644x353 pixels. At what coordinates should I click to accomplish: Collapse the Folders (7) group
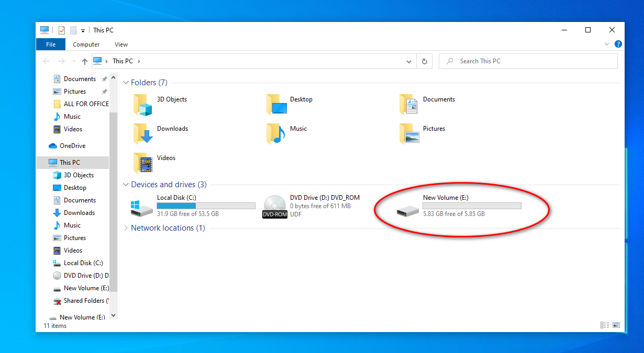coord(126,83)
